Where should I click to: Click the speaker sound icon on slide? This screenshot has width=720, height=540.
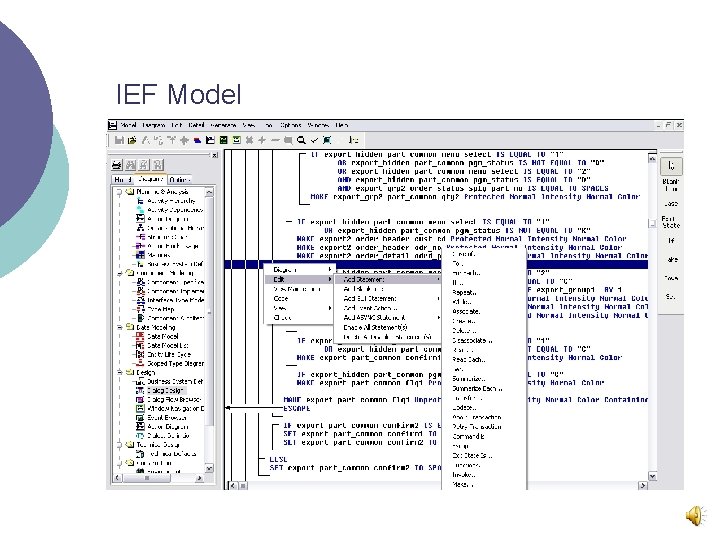[x=697, y=516]
